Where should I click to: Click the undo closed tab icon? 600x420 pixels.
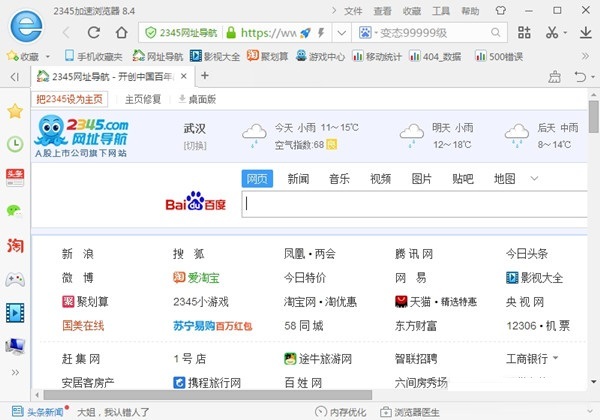tap(580, 77)
